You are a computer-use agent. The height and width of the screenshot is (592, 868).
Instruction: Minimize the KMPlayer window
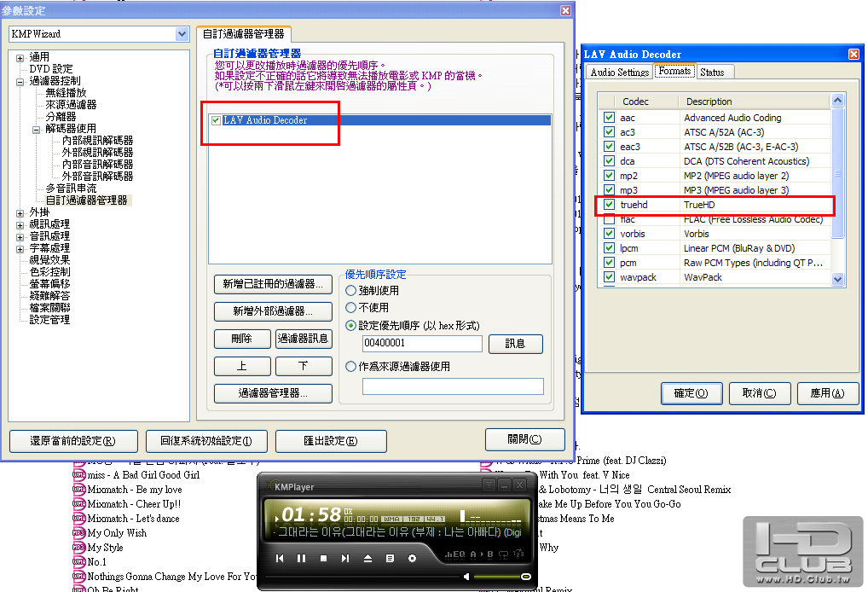pyautogui.click(x=504, y=485)
